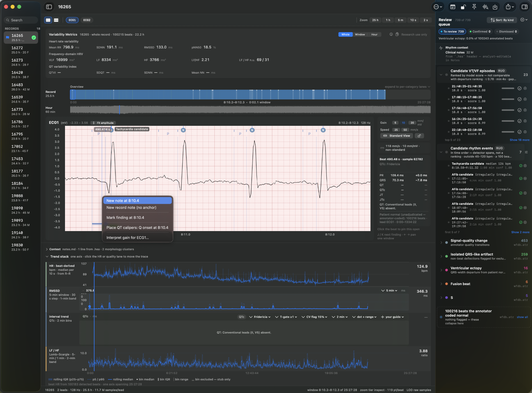The height and width of the screenshot is (393, 532).
Task: Choose New note at 8:10.4
Action: pos(137,201)
